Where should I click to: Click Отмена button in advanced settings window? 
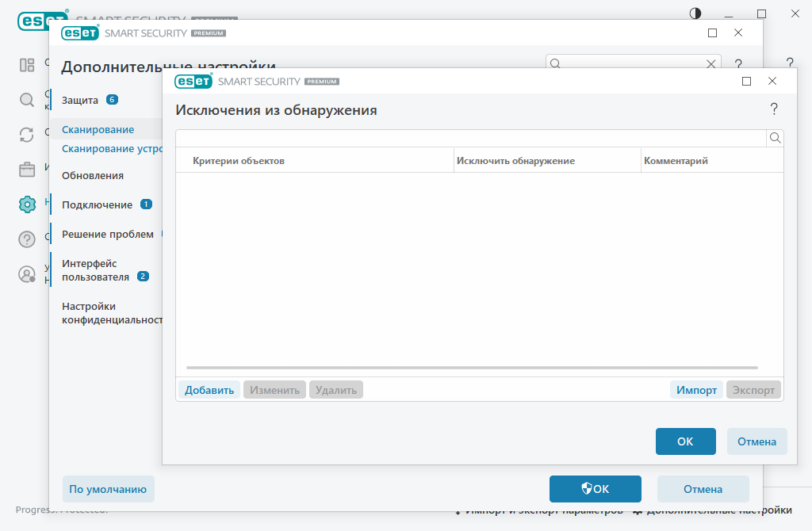[x=703, y=489]
